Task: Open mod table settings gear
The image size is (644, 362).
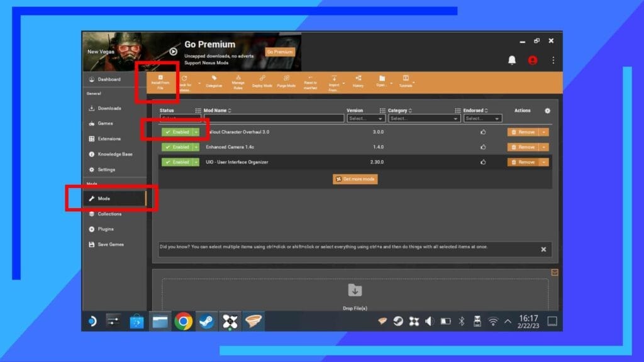Action: click(547, 111)
